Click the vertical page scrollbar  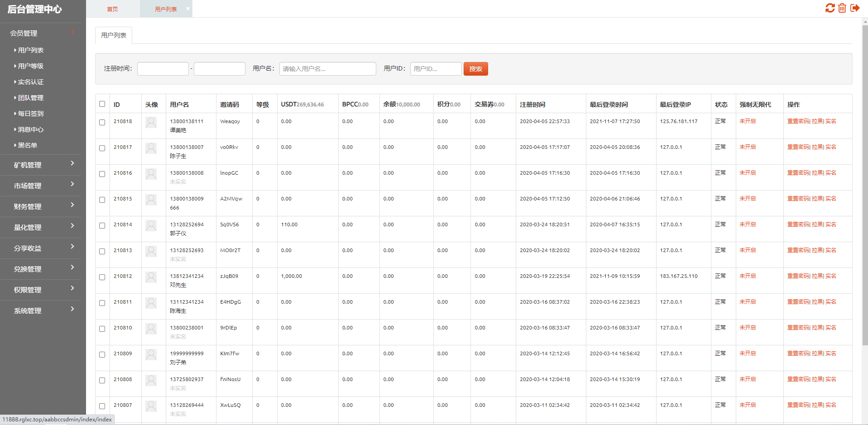tap(865, 181)
